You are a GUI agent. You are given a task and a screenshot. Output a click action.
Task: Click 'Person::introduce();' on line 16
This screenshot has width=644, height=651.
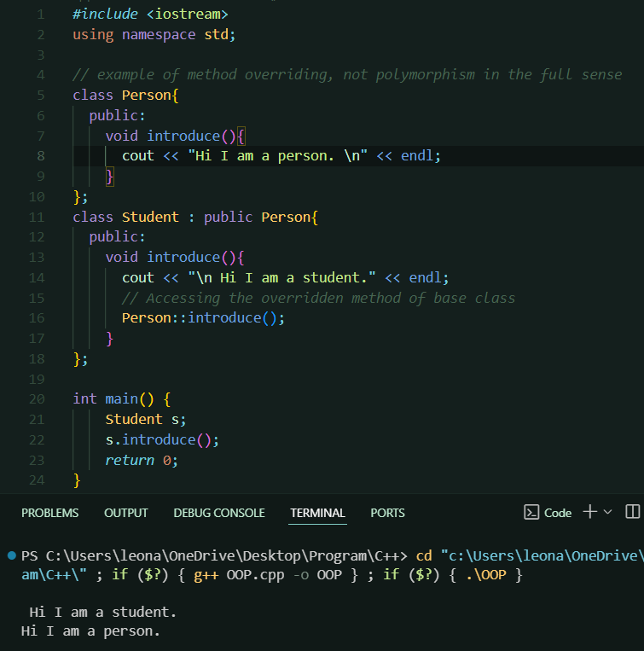[x=203, y=318]
